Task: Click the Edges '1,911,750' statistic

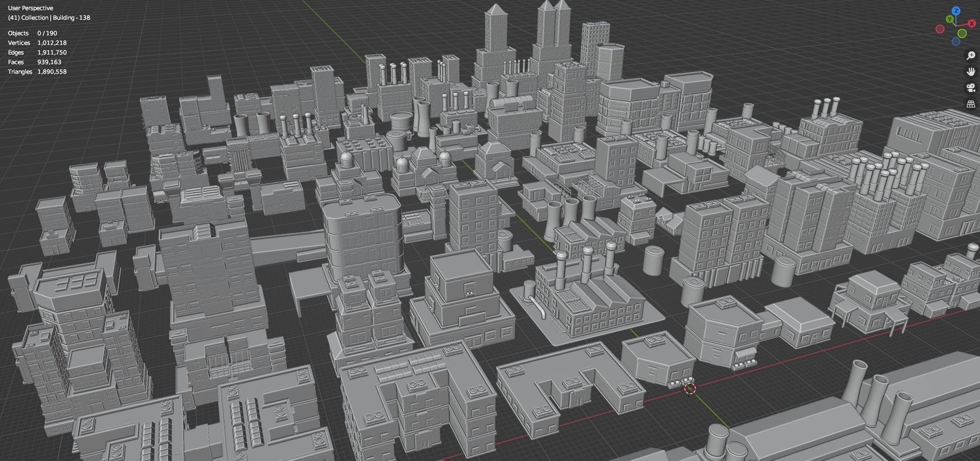Action: (52, 52)
